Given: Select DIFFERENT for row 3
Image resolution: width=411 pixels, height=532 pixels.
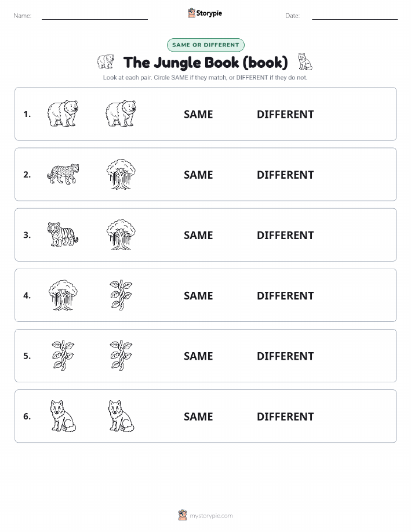Looking at the screenshot, I should click(x=285, y=235).
